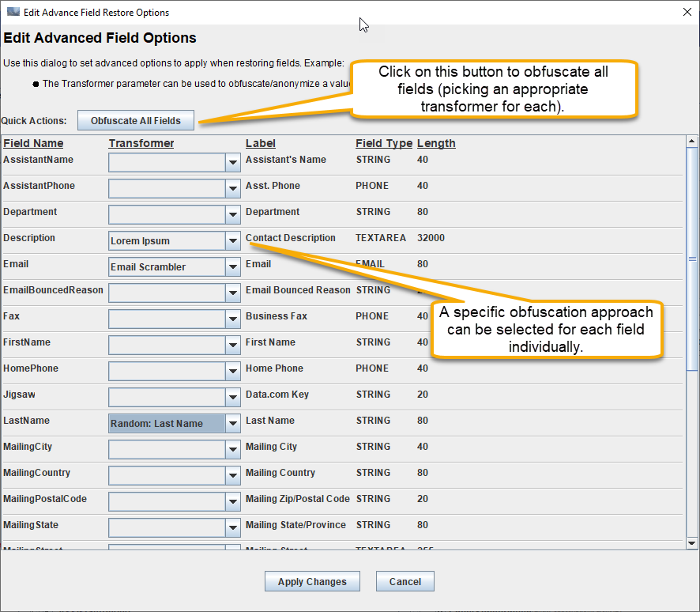Screen dimensions: 700x612
Task: Click the scroll up arrow of field list
Action: 692,142
